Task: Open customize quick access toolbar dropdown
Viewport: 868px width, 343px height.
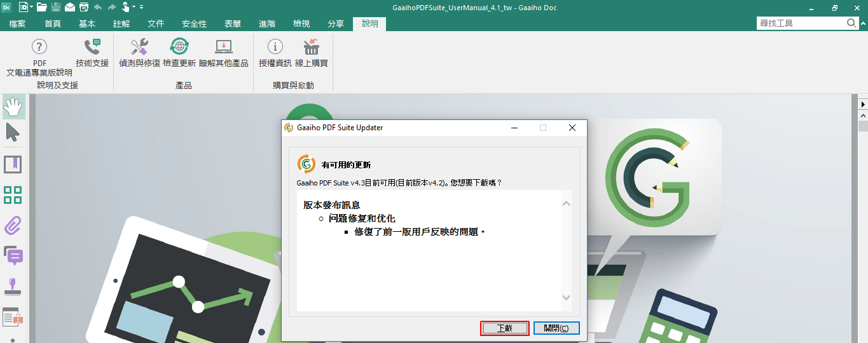Action: pos(141,7)
